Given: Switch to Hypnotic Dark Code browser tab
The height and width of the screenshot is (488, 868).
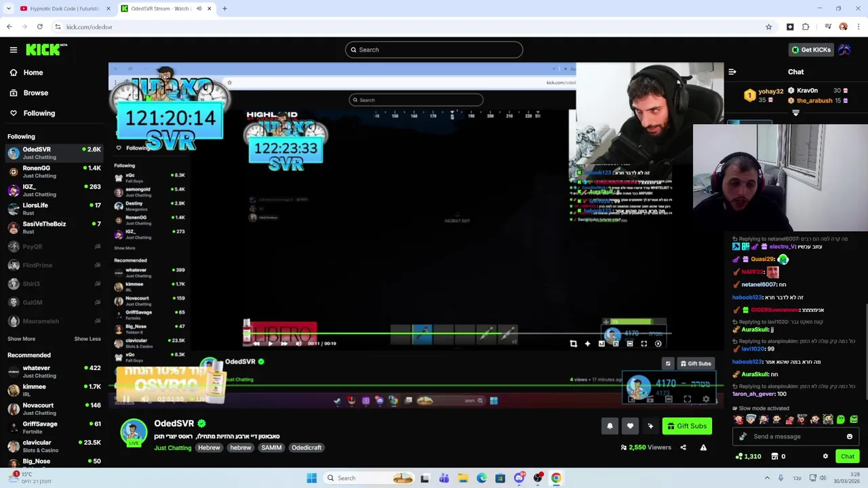Looking at the screenshot, I should tap(64, 9).
